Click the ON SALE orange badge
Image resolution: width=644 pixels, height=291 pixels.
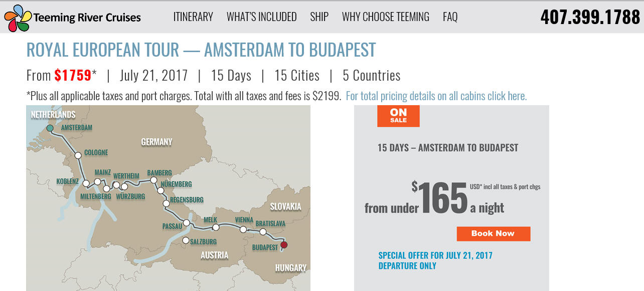[398, 116]
